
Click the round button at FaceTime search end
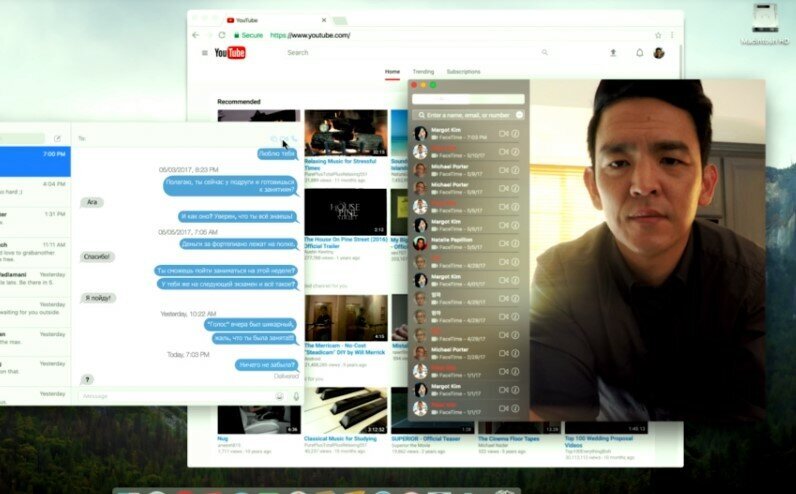[519, 115]
